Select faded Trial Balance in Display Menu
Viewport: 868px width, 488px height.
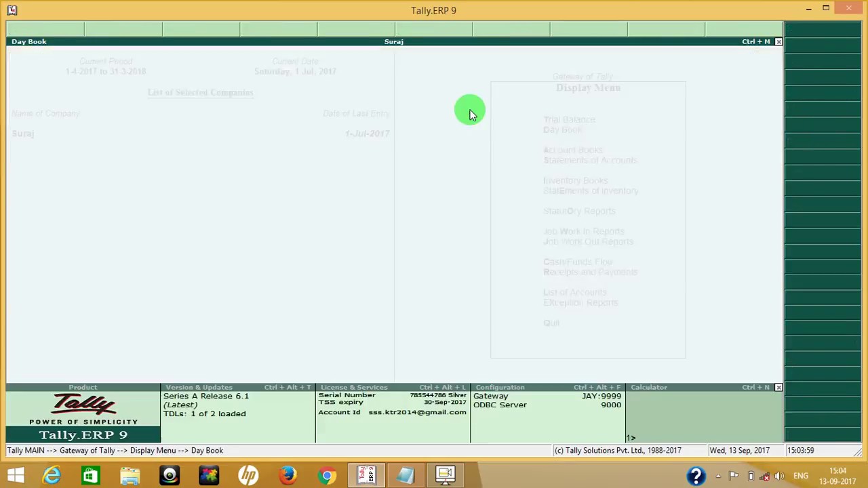569,119
